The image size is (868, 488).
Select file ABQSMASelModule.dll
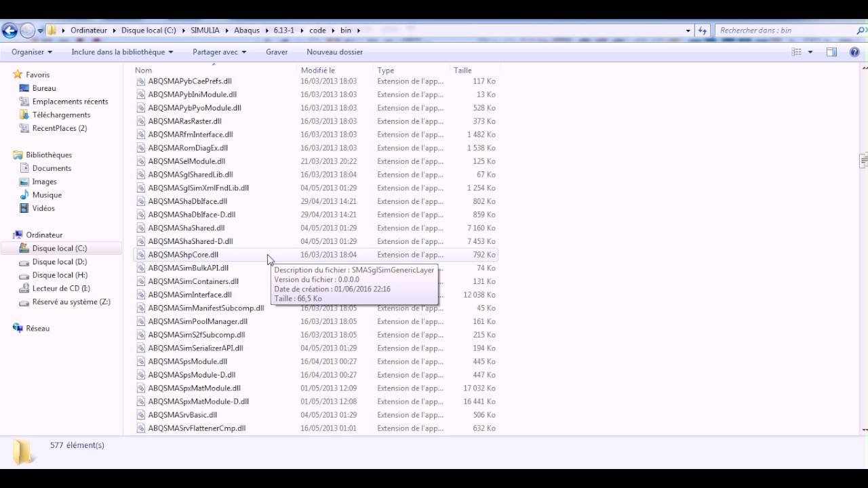pos(186,161)
